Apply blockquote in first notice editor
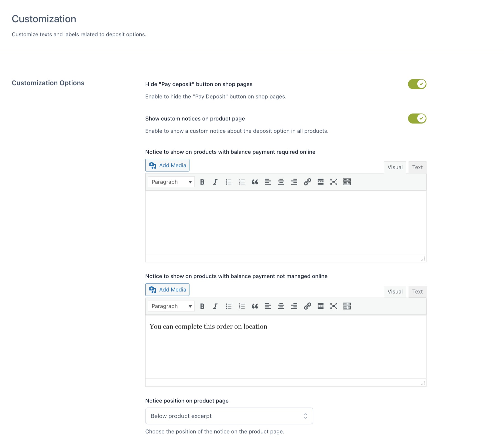This screenshot has width=504, height=445. click(x=255, y=182)
